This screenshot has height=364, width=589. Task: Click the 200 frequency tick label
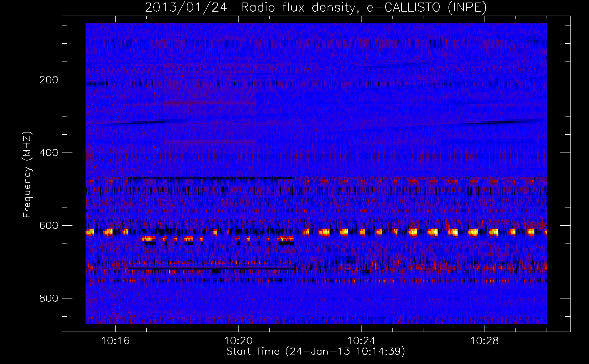coord(48,80)
